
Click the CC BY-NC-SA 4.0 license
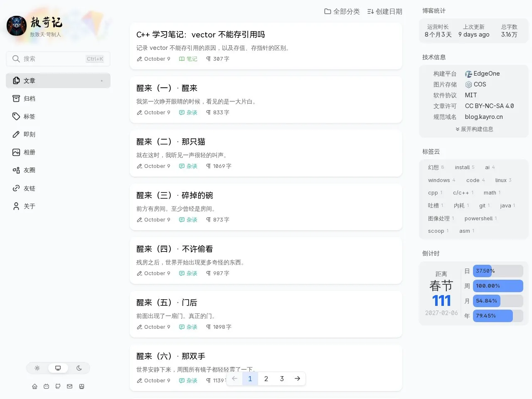tap(489, 106)
